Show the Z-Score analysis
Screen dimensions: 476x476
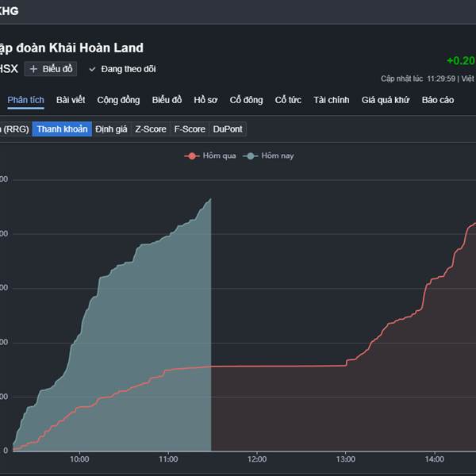pyautogui.click(x=151, y=129)
